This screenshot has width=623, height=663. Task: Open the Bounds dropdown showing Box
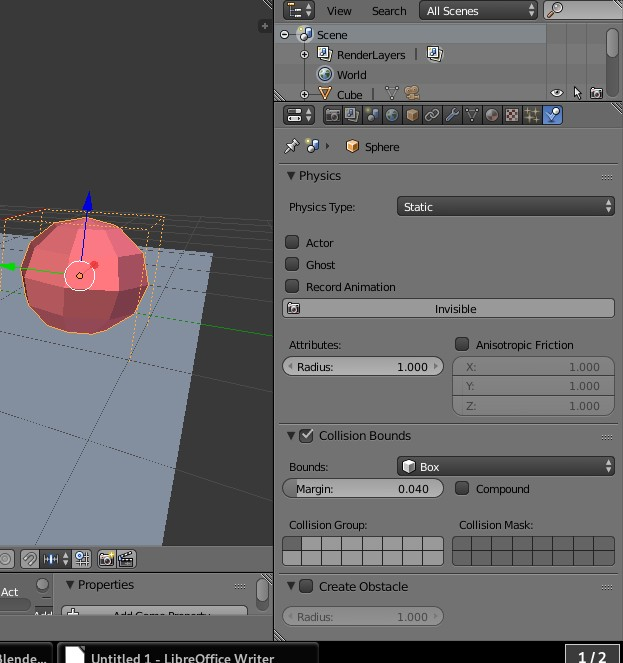505,466
